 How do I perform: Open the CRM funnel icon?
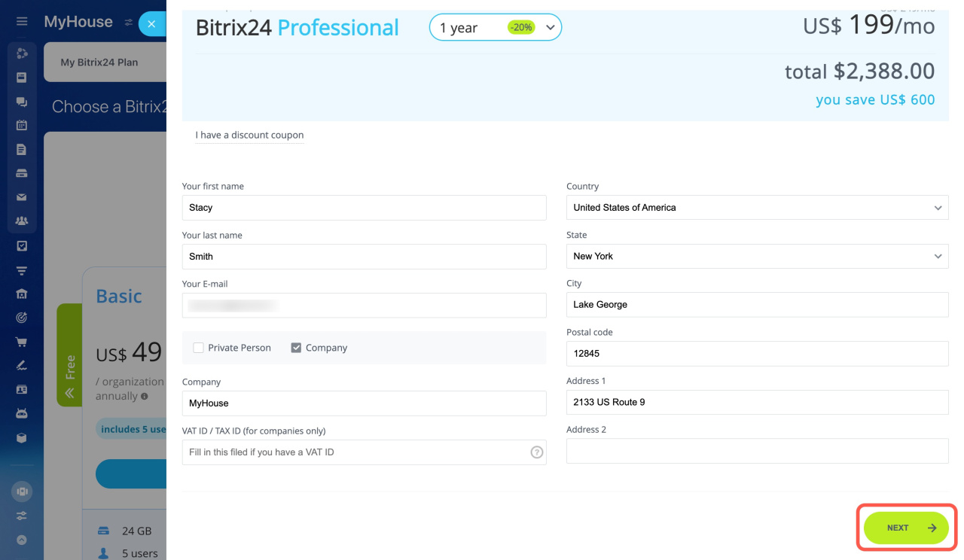tap(22, 269)
